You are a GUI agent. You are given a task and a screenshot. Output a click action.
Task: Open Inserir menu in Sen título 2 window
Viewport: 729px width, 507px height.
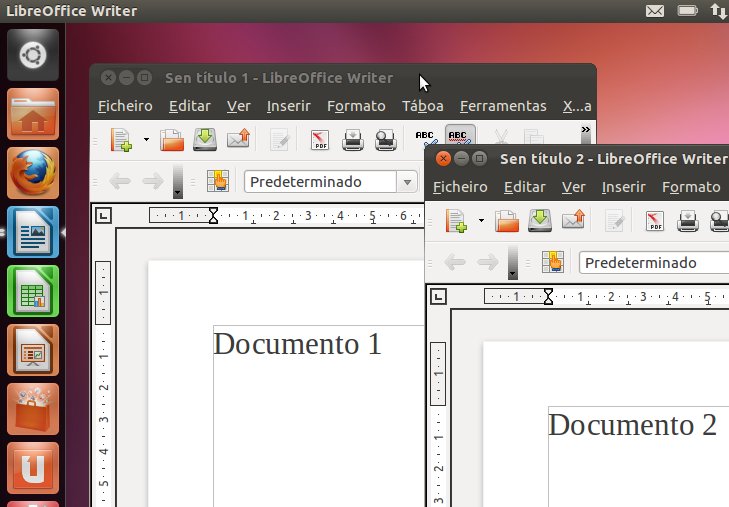[623, 188]
